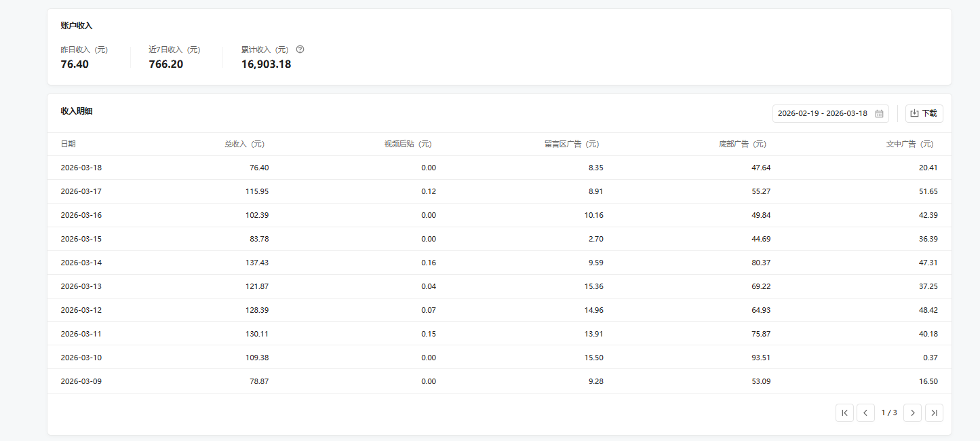This screenshot has width=980, height=441.
Task: Open the 2026-02-19 - 2026-03-18 date range field
Action: 822,114
